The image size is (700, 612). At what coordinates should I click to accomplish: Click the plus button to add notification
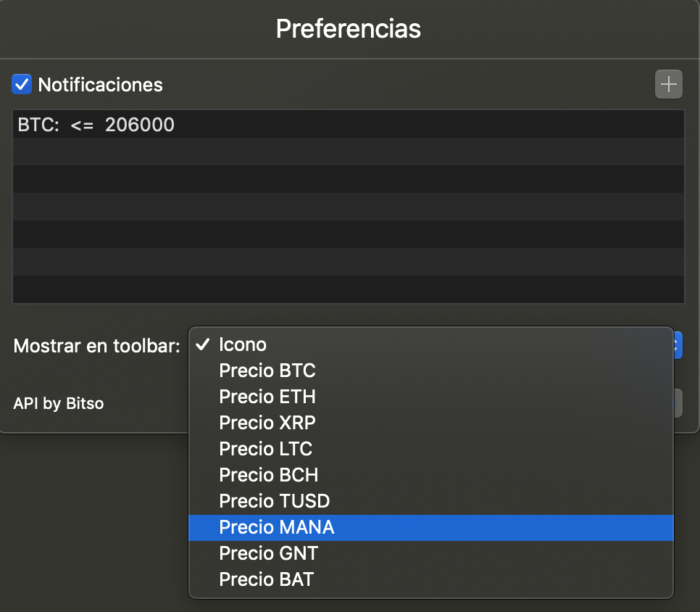(668, 84)
